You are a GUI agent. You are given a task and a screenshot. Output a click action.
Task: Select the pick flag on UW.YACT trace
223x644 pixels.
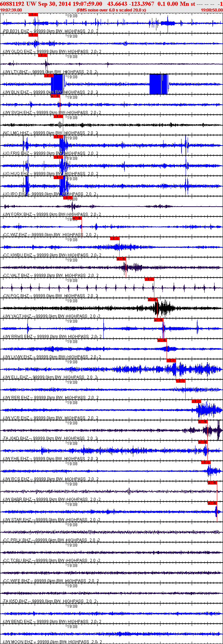pos(152,300)
